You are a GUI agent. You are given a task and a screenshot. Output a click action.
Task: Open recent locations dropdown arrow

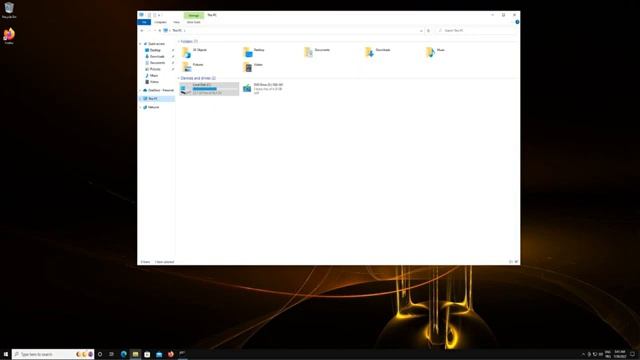[155, 31]
